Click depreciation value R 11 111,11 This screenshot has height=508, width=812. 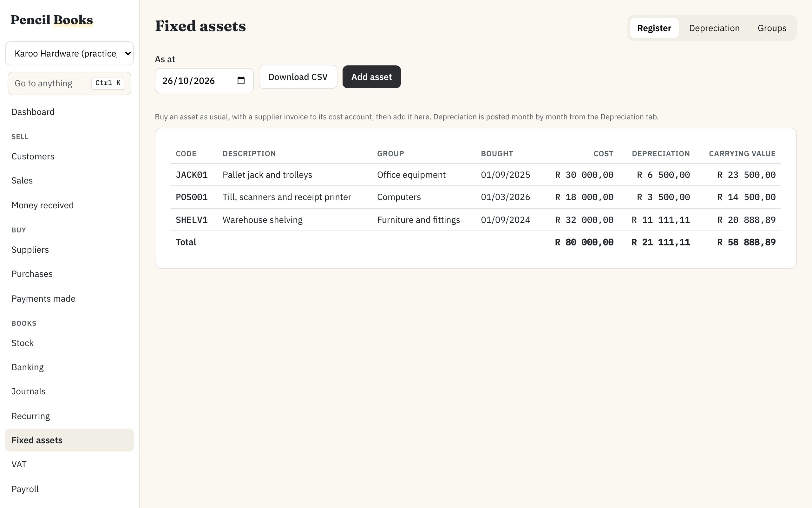[x=661, y=220]
